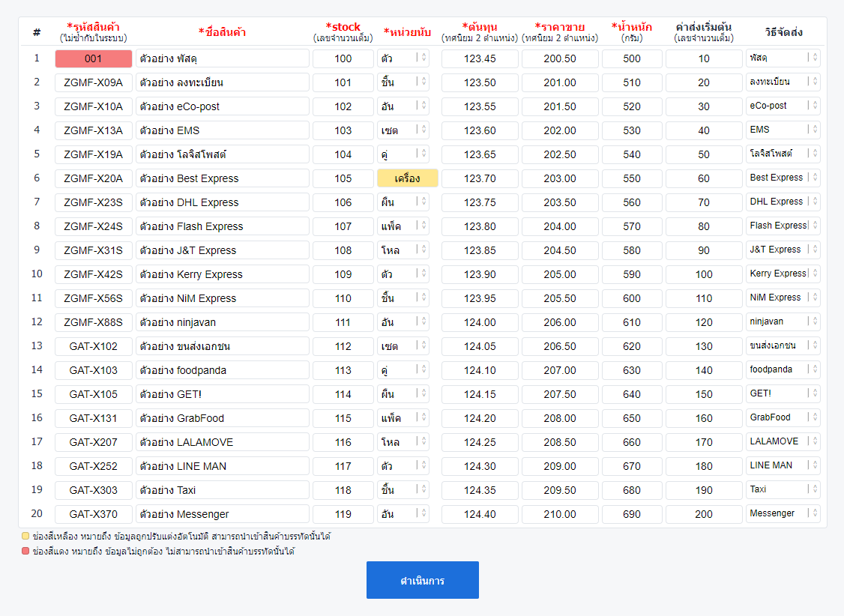Click the ดำเนินการ button
Screen dimensions: 844x616
pyautogui.click(x=423, y=580)
